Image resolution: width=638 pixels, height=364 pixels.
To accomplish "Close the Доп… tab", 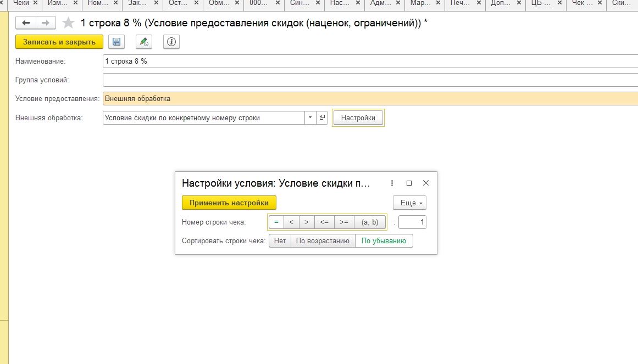I will coord(519,3).
